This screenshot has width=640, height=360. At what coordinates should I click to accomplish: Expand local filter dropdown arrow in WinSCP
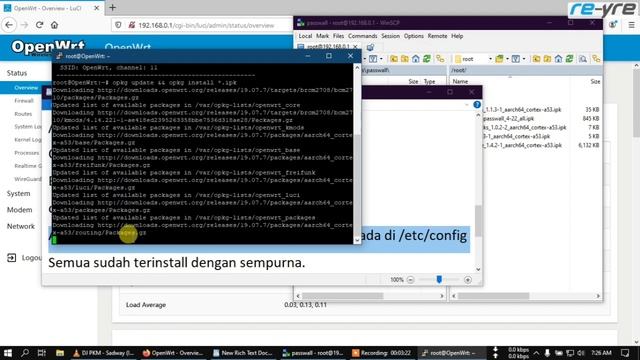(x=381, y=59)
